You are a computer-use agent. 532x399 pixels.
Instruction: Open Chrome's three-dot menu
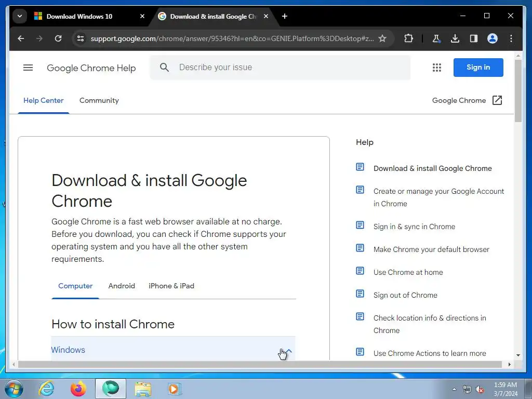click(511, 38)
